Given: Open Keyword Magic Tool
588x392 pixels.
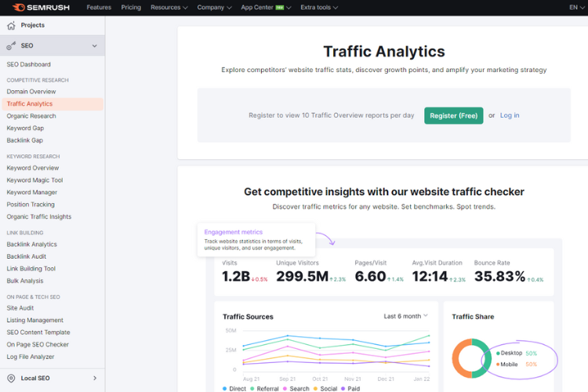Looking at the screenshot, I should click(34, 180).
